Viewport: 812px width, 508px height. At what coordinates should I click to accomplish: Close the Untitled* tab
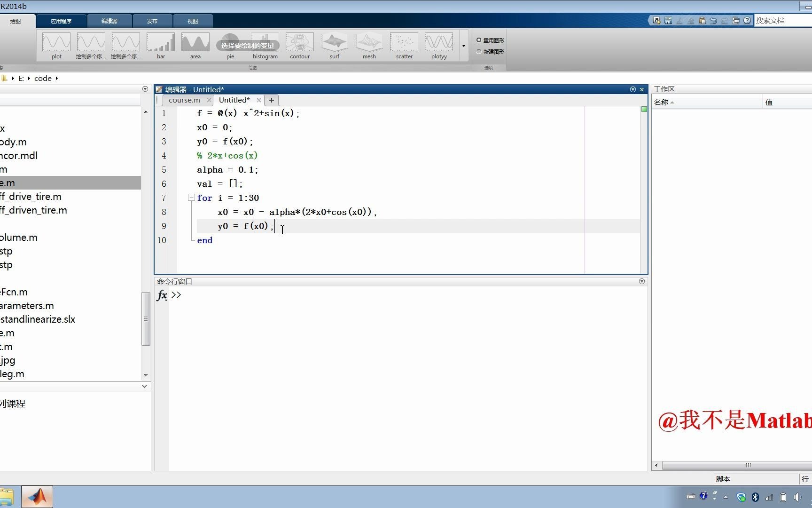(x=259, y=100)
